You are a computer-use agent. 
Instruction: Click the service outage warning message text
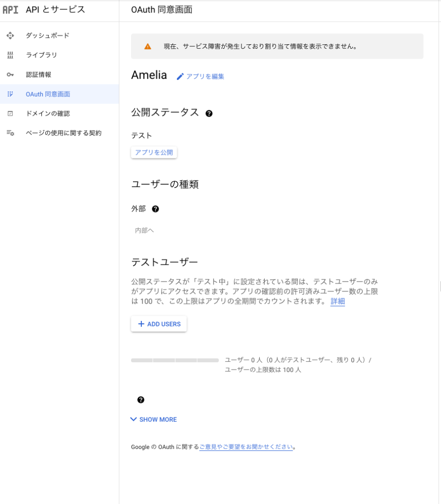click(261, 46)
